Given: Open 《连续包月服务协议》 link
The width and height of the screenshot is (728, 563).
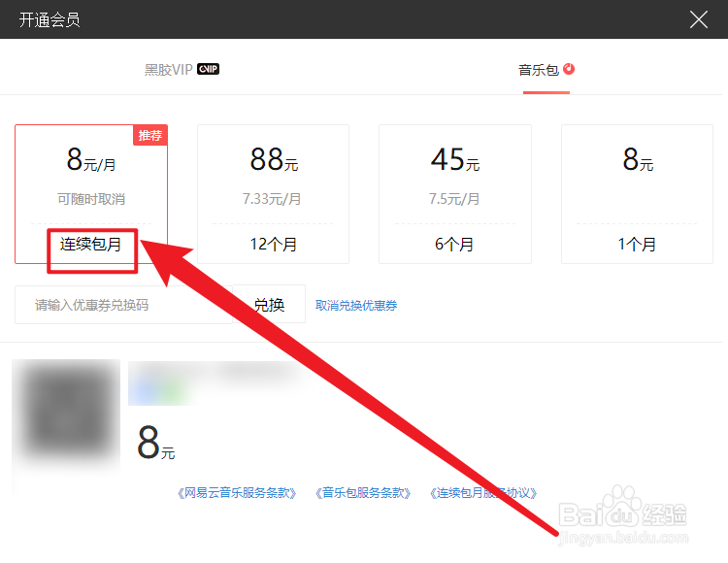Looking at the screenshot, I should [483, 493].
